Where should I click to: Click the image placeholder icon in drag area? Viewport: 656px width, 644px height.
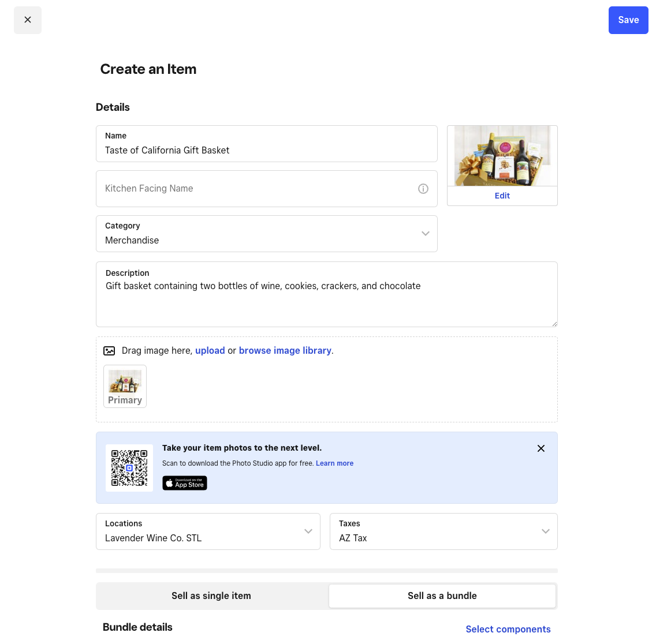pos(109,350)
